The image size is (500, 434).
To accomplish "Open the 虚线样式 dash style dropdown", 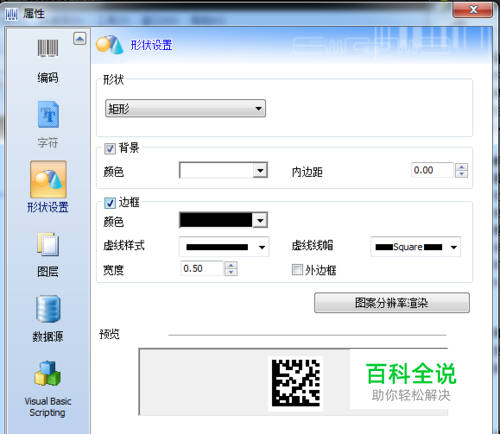I will pos(224,247).
